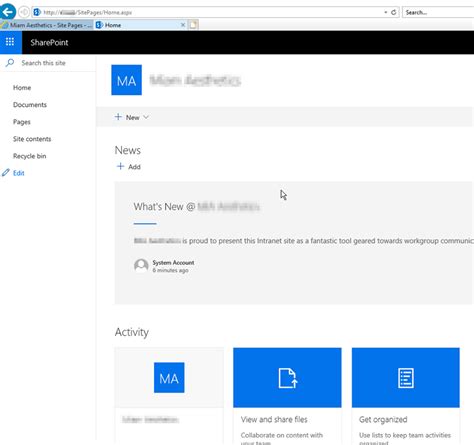
Task: Open the What's New news post title
Action: click(x=196, y=207)
